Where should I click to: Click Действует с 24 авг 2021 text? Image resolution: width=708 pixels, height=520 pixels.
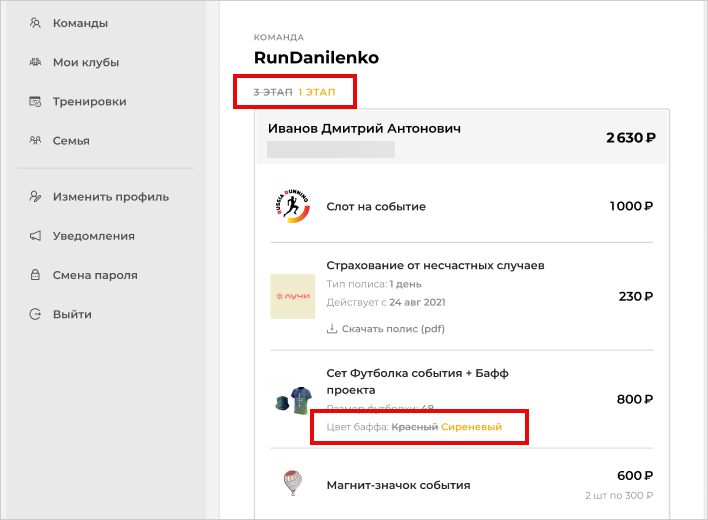(386, 302)
